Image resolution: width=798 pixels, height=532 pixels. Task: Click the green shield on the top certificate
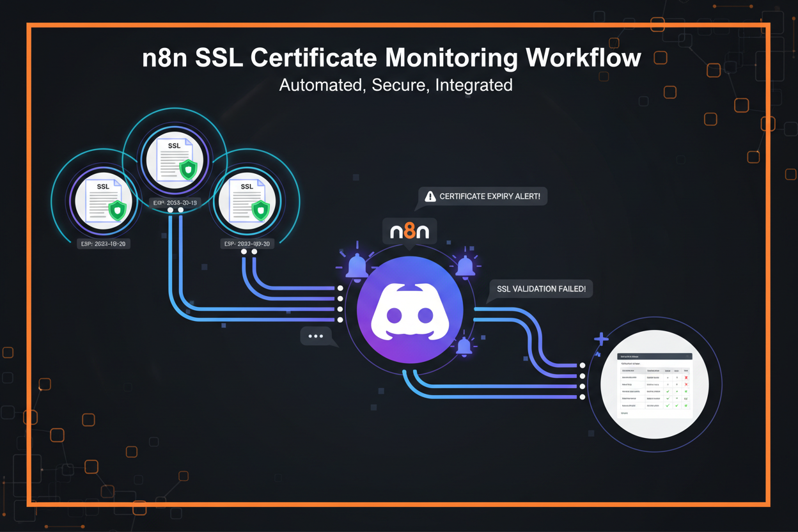point(187,169)
